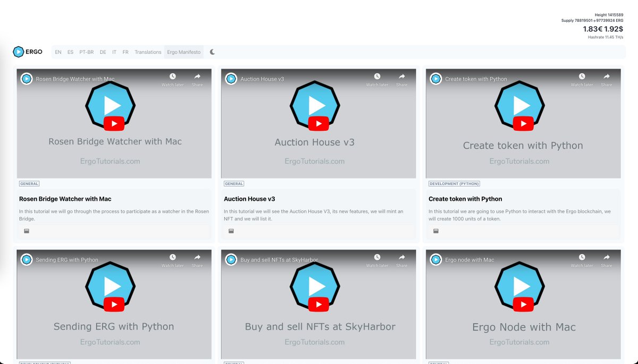The width and height of the screenshot is (638, 364).
Task: Switch to the Ergo Manifesto tab
Action: (183, 52)
